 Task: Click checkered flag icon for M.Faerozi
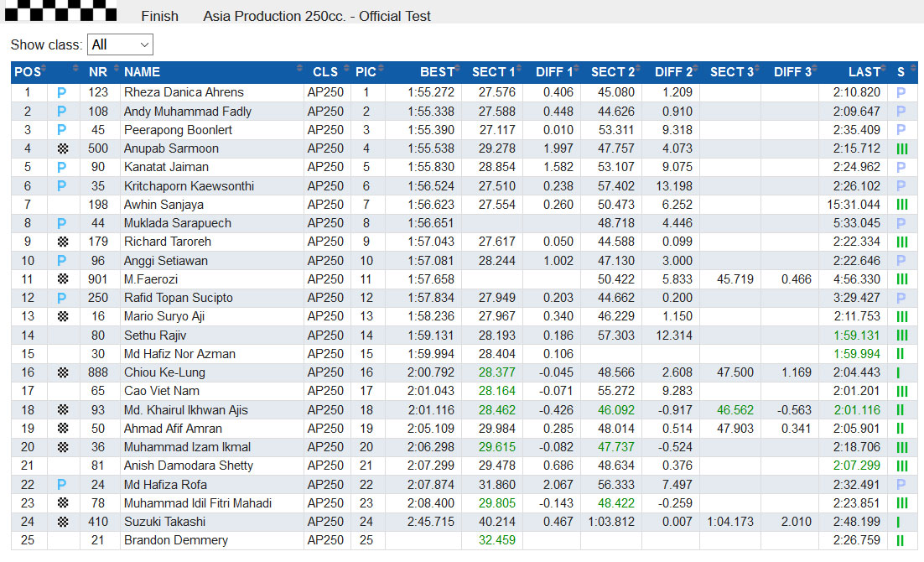coord(62,279)
